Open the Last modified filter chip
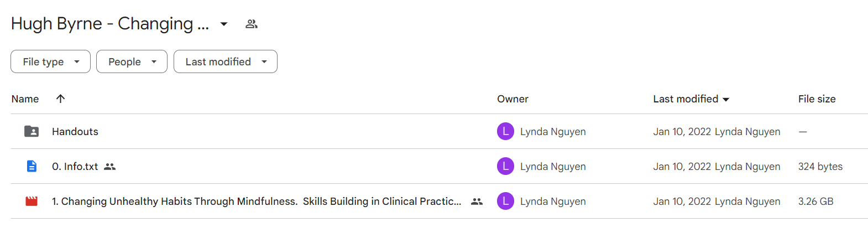Image resolution: width=868 pixels, height=227 pixels. (x=225, y=61)
